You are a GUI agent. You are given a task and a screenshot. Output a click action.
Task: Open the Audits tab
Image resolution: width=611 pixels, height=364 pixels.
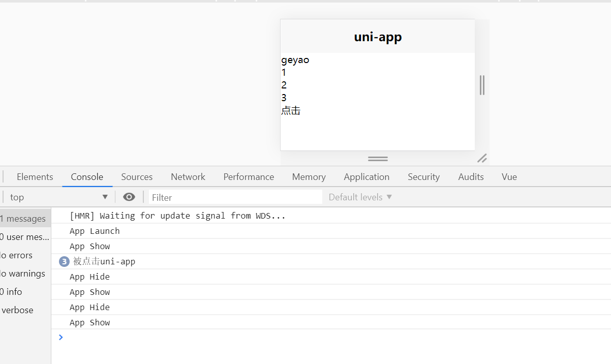point(471,177)
